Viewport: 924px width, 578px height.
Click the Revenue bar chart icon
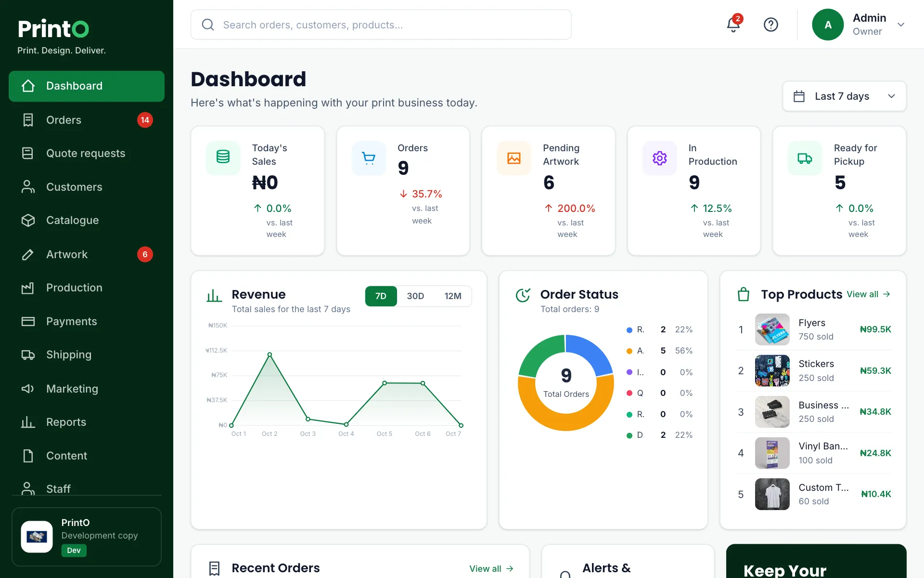point(214,295)
